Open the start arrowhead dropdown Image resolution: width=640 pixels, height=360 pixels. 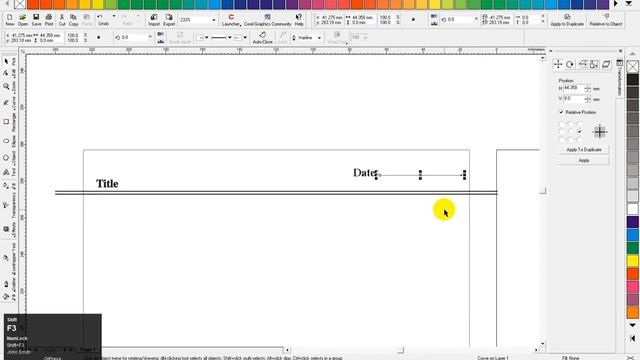tap(207, 38)
